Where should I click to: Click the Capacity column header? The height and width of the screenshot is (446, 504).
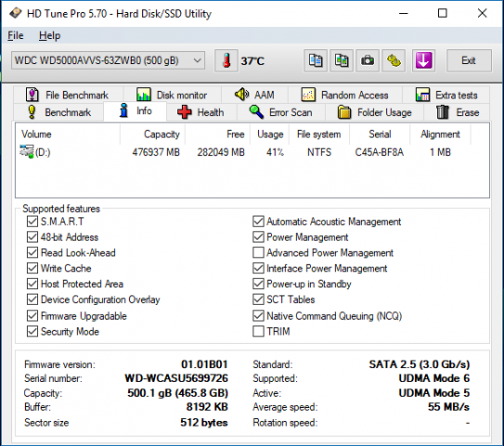tap(152, 134)
